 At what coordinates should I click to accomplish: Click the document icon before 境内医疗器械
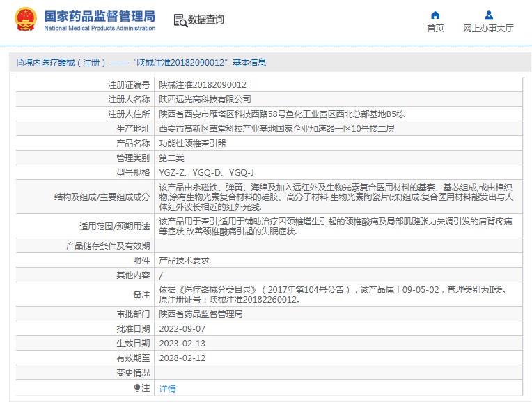pyautogui.click(x=20, y=63)
